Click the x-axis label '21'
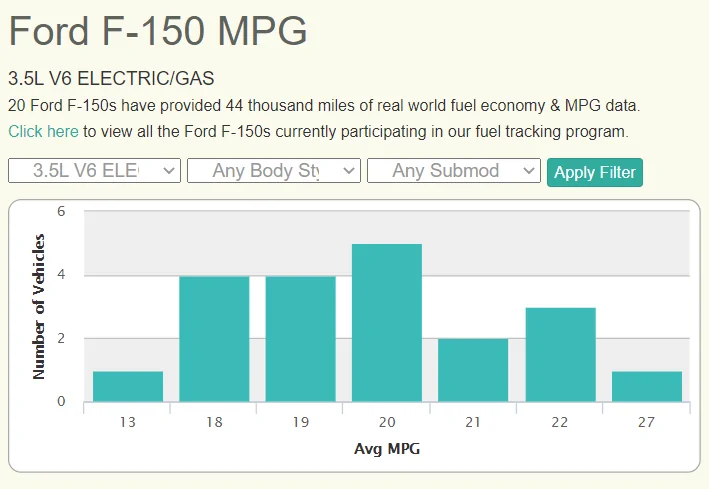 pos(473,422)
